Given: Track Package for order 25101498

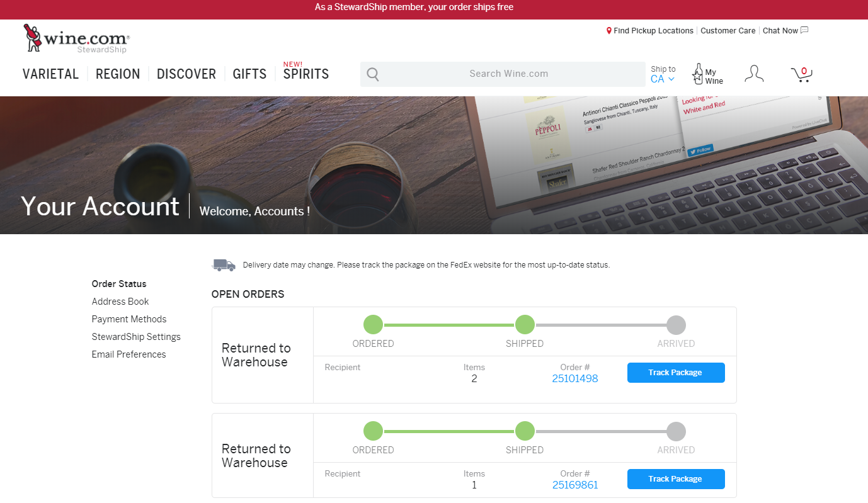Looking at the screenshot, I should (676, 373).
